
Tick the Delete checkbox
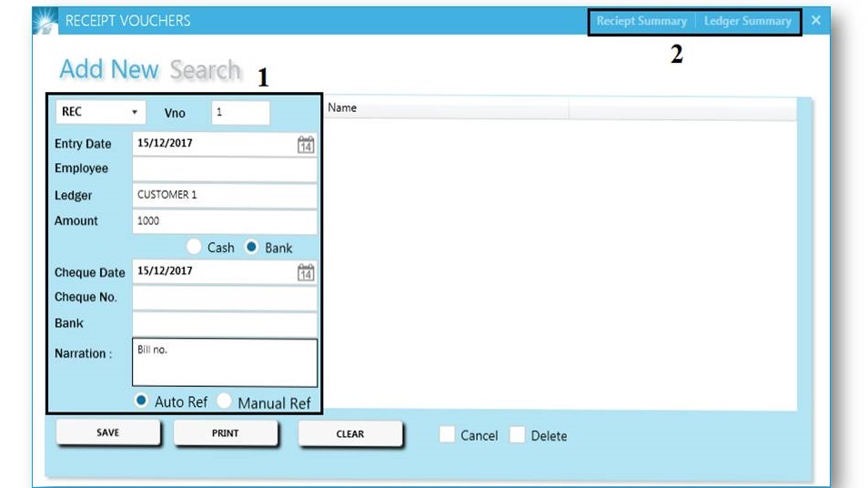pyautogui.click(x=517, y=434)
